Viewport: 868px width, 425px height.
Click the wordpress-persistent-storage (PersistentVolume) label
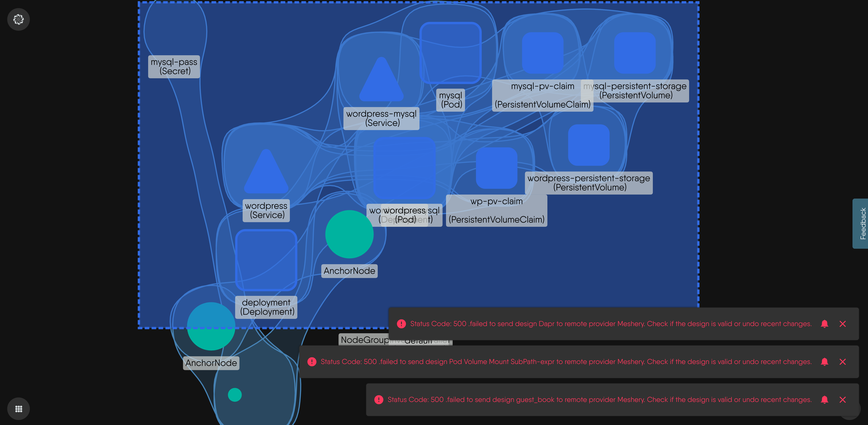(589, 183)
